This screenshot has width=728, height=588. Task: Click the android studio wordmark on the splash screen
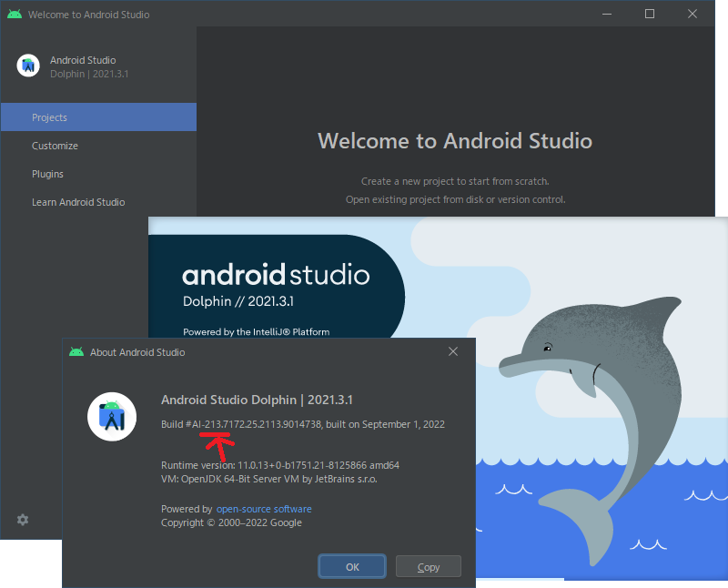(275, 273)
